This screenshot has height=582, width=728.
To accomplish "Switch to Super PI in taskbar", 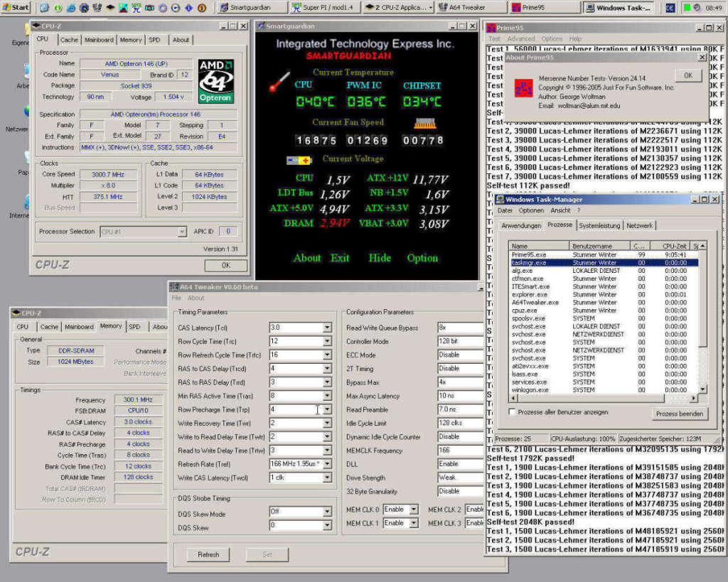I will pyautogui.click(x=326, y=7).
